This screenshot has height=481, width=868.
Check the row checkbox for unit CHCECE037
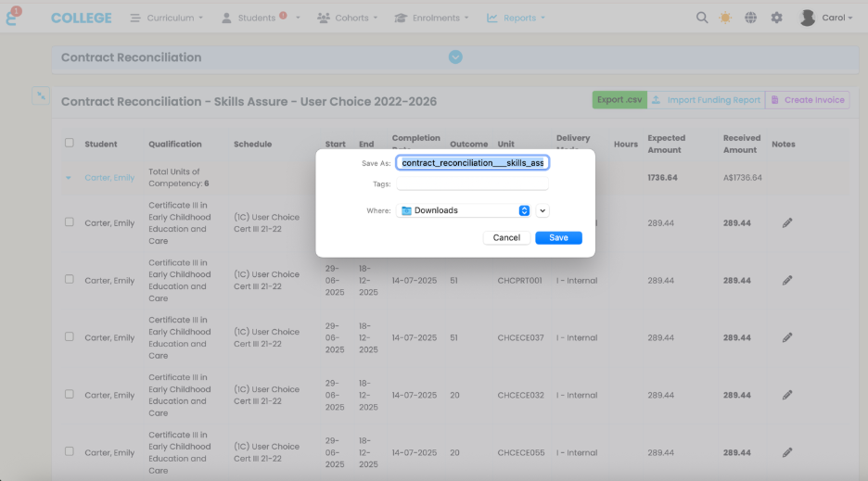pos(70,336)
